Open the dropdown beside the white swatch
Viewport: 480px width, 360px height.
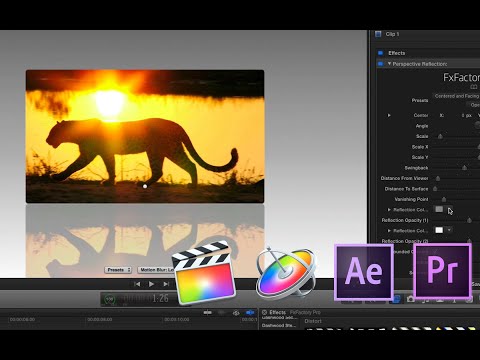pos(449,230)
